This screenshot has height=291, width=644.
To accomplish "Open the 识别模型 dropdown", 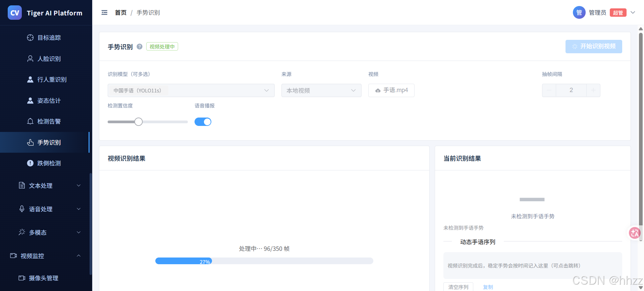I will click(x=191, y=90).
